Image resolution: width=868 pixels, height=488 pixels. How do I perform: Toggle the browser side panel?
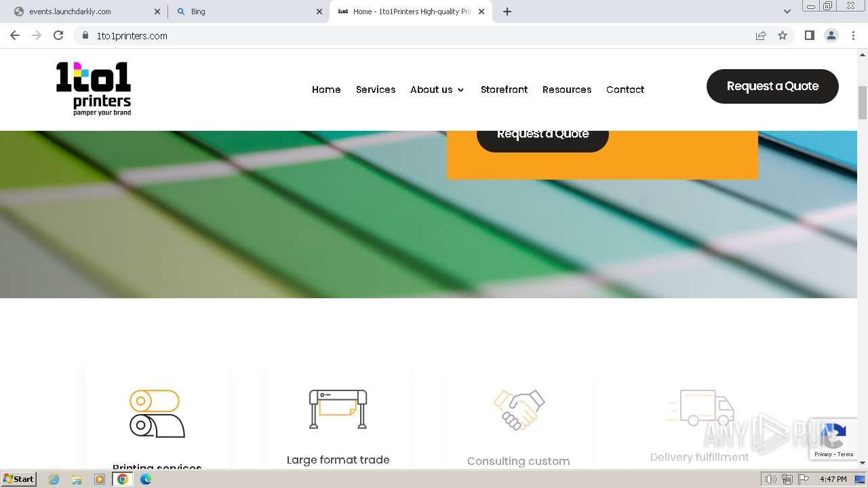click(x=809, y=36)
